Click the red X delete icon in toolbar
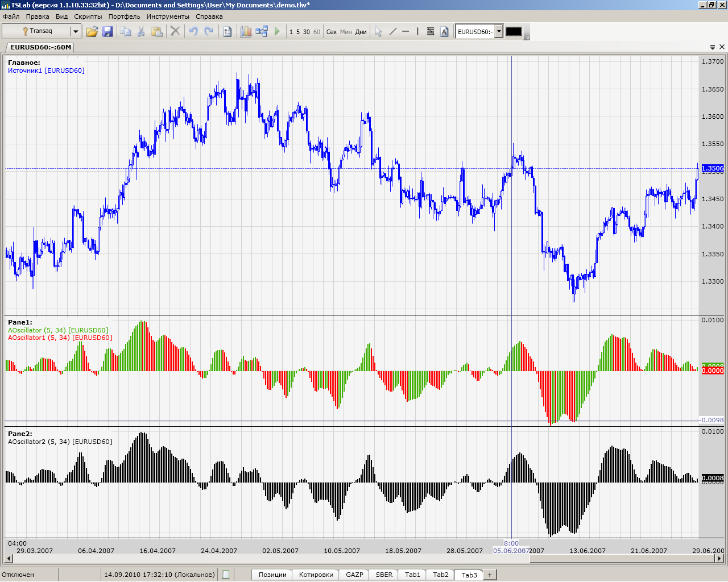 point(175,31)
